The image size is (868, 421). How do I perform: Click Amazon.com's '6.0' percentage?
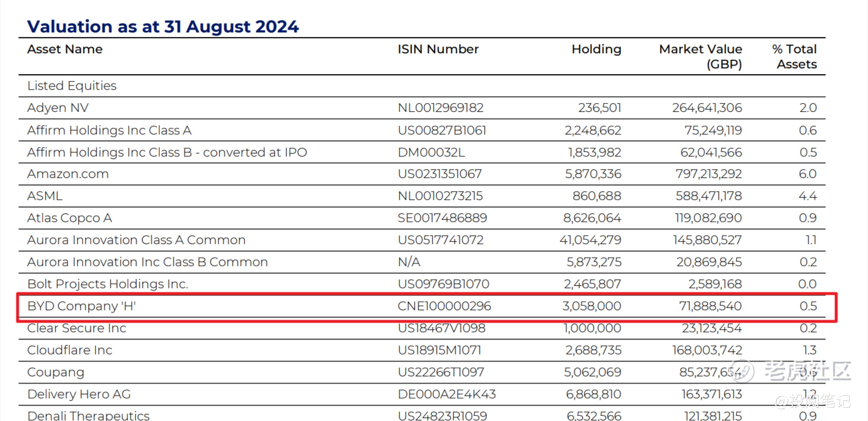(x=808, y=174)
